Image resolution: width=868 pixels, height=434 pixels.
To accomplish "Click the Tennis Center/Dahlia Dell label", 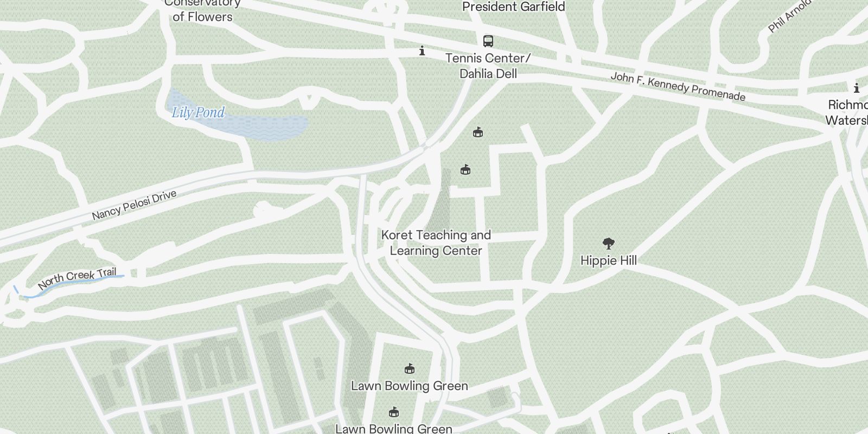I will tap(488, 66).
